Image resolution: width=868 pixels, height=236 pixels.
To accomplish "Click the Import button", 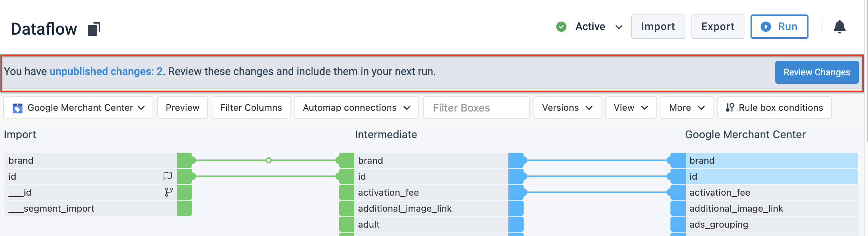I will pyautogui.click(x=658, y=27).
